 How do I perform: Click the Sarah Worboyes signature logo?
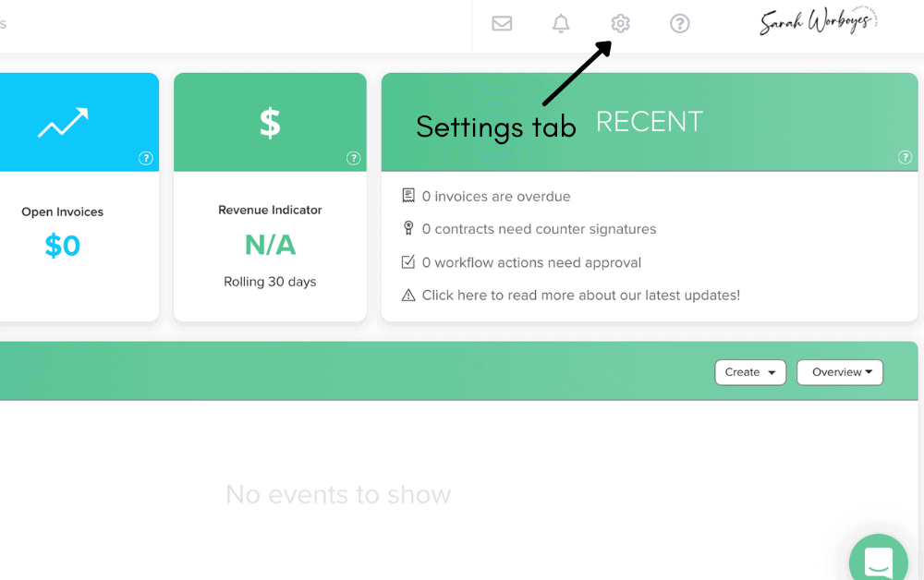click(x=818, y=21)
